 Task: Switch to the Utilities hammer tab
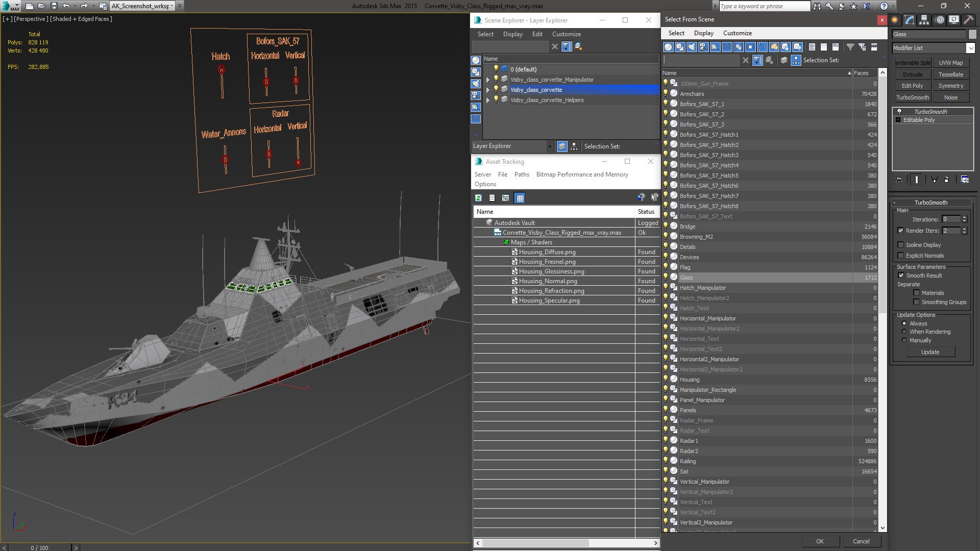(968, 20)
